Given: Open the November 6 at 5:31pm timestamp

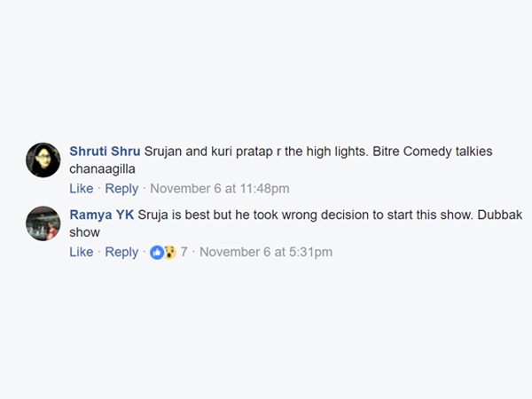Looking at the screenshot, I should 266,252.
